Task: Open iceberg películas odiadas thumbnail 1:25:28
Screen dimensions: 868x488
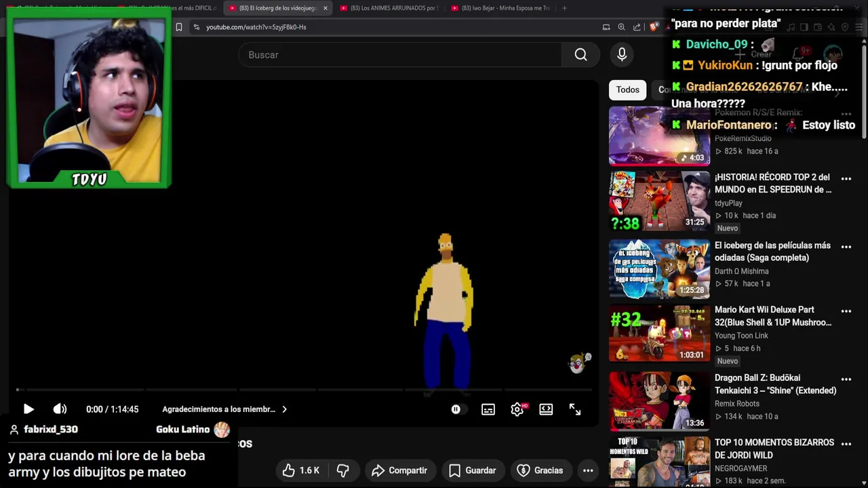Action: tap(659, 269)
